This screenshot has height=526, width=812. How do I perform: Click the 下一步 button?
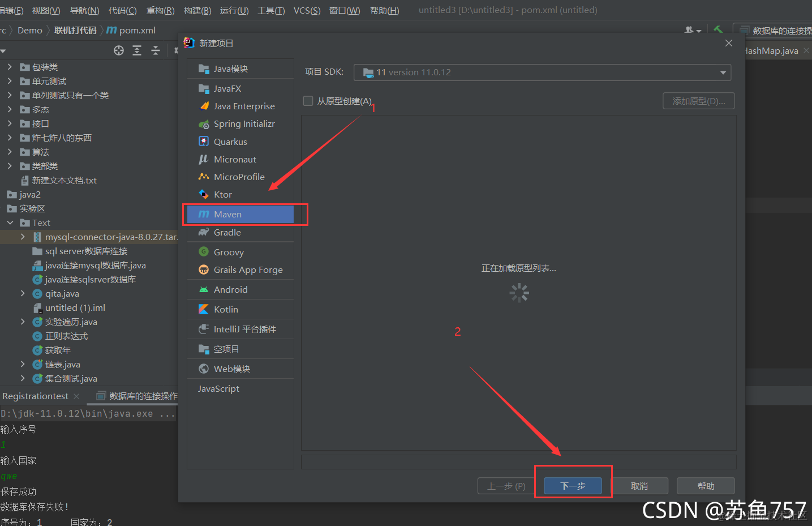[573, 486]
